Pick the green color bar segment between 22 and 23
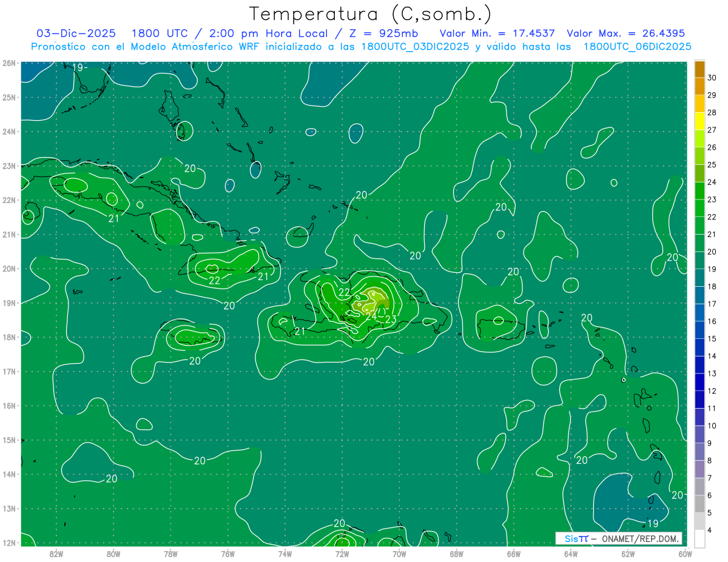 click(x=699, y=209)
